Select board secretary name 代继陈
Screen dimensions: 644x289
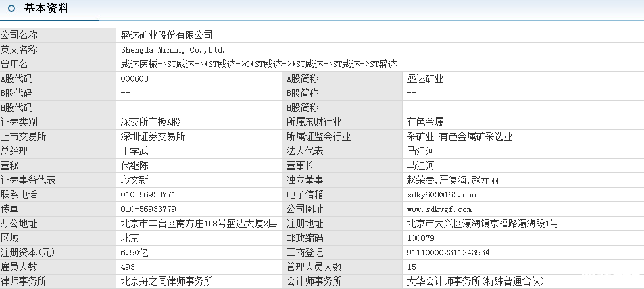click(135, 166)
